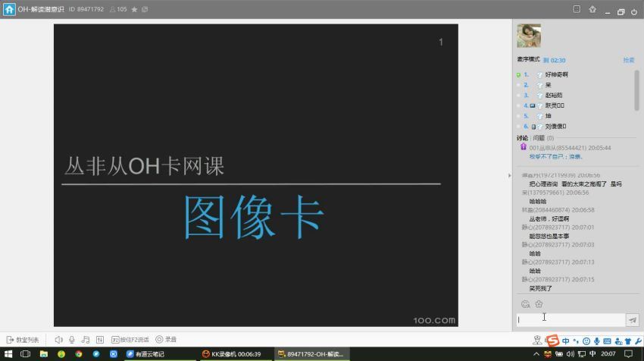This screenshot has height=361, width=644.
Task: Open the Sogou account icon
Action: [618, 341]
